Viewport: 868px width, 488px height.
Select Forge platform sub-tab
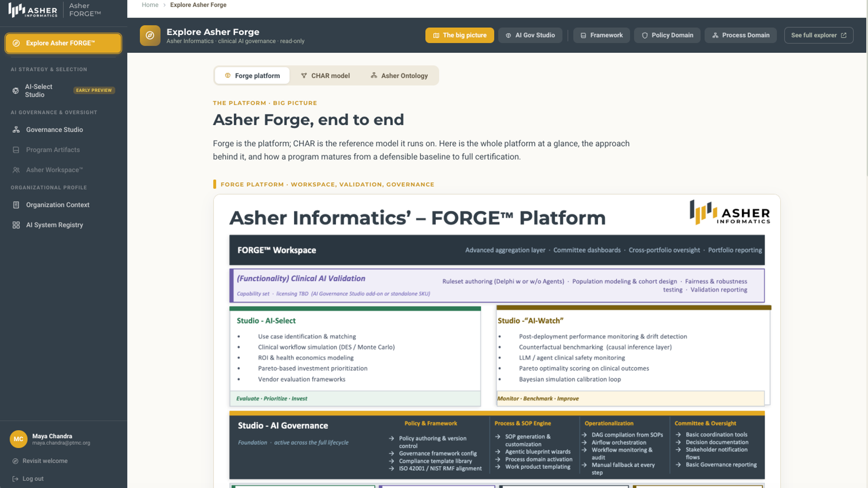point(252,75)
